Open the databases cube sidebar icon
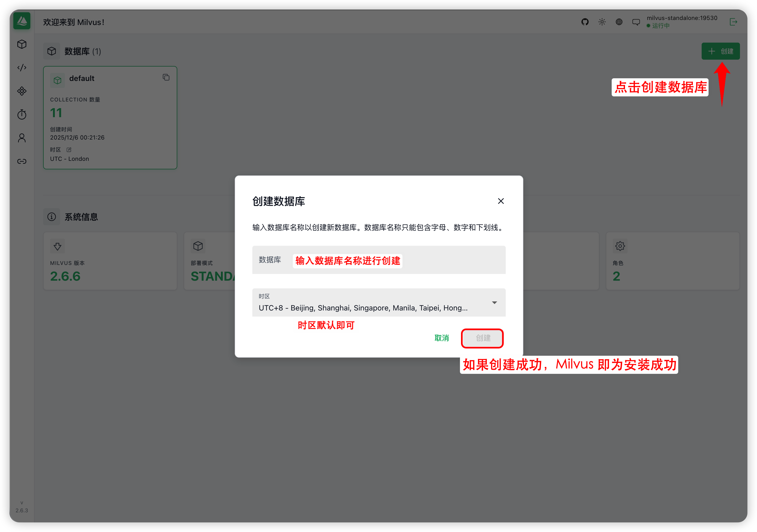Viewport: 757px width, 532px height. 22,44
